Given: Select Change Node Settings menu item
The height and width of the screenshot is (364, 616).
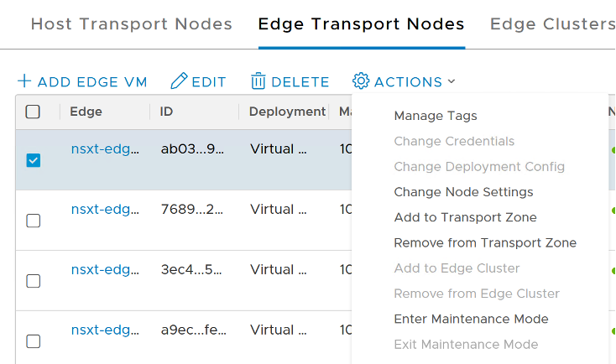Looking at the screenshot, I should (x=463, y=192).
